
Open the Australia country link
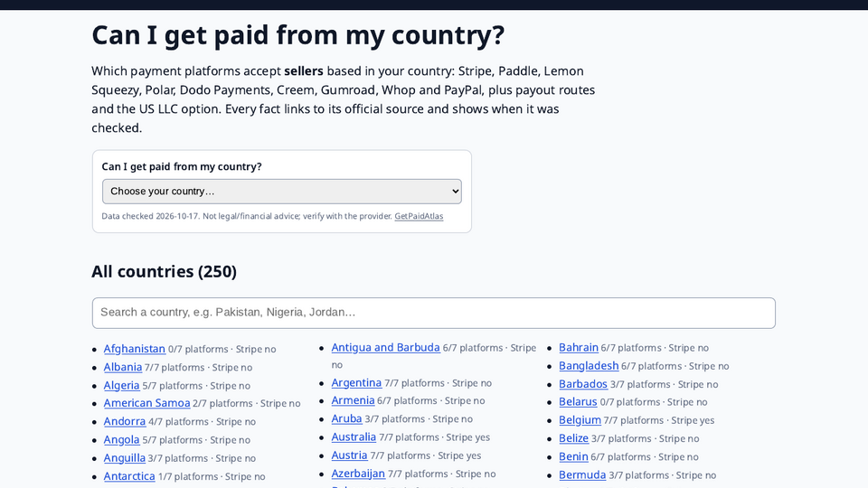tap(354, 437)
